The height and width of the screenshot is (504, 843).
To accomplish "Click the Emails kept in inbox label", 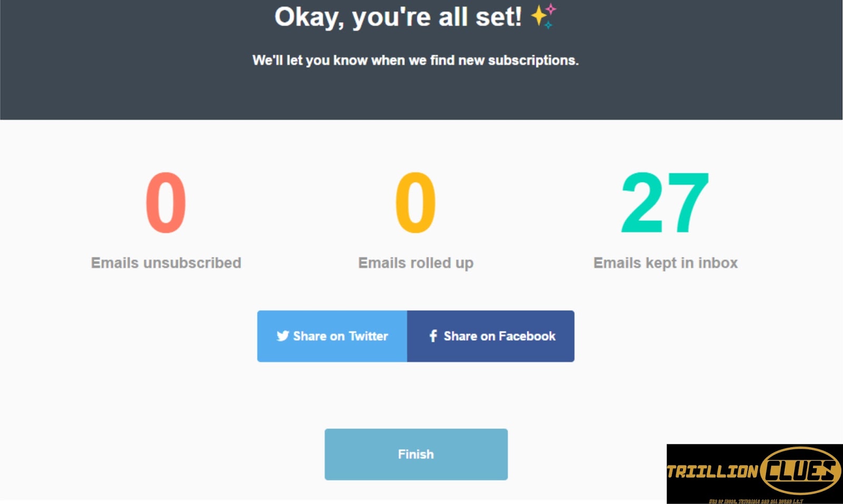I will click(665, 263).
